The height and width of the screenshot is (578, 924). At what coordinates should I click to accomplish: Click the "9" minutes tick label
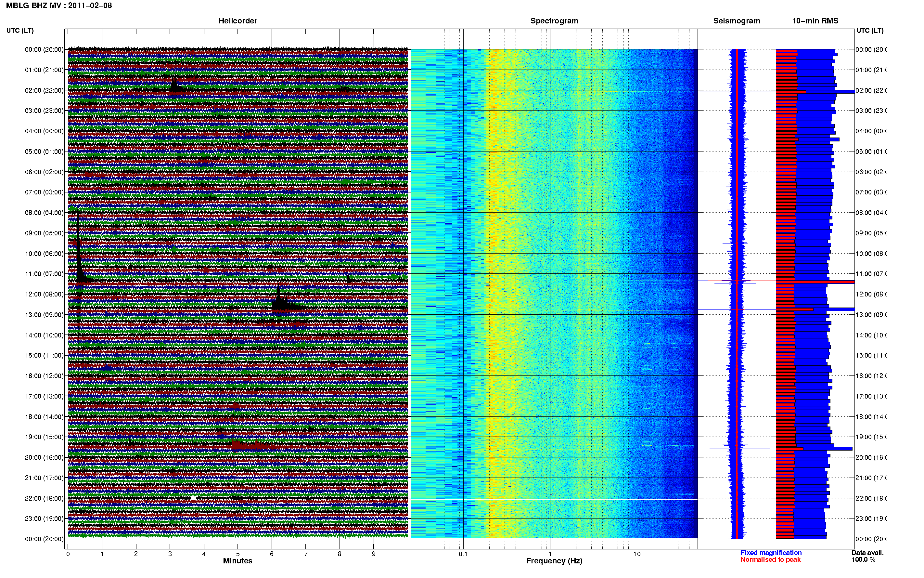coord(374,554)
